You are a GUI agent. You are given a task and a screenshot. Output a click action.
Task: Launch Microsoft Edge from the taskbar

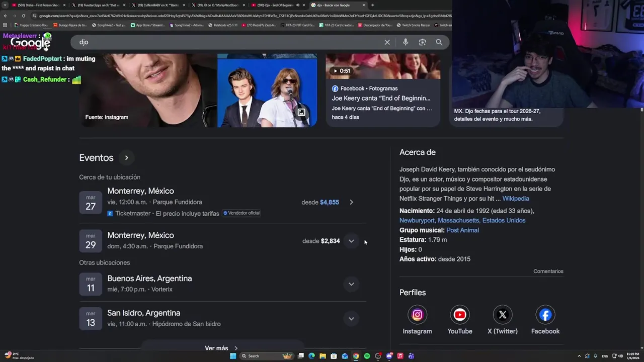[x=311, y=356]
